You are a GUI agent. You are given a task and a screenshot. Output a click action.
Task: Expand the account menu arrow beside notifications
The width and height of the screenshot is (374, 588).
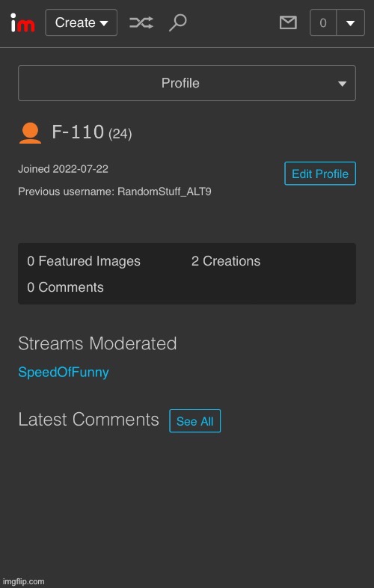coord(350,23)
